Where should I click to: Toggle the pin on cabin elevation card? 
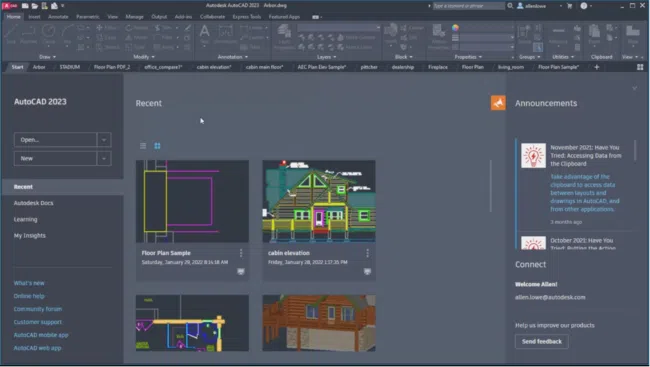click(x=367, y=271)
